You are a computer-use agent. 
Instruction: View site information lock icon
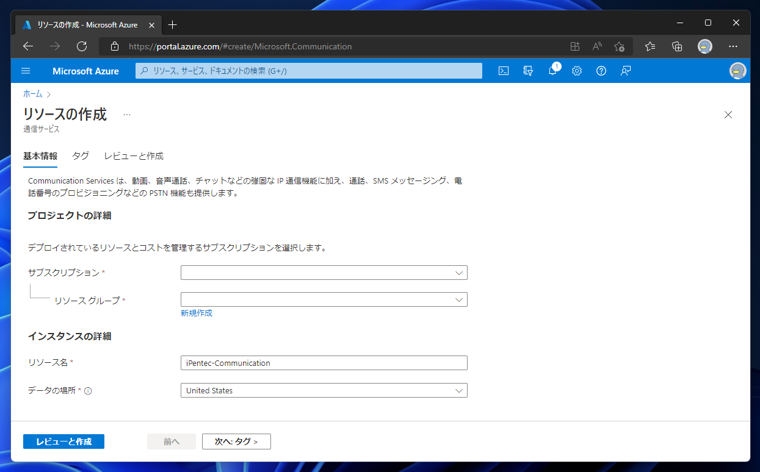[115, 47]
